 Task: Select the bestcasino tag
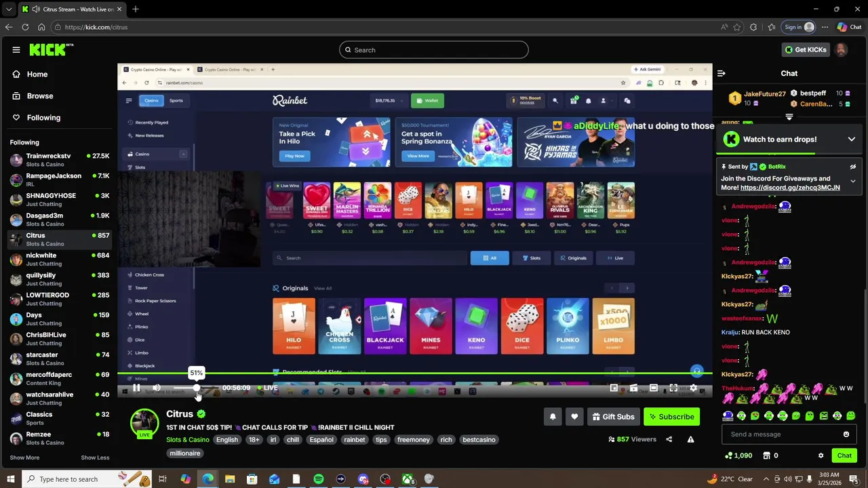(x=479, y=439)
